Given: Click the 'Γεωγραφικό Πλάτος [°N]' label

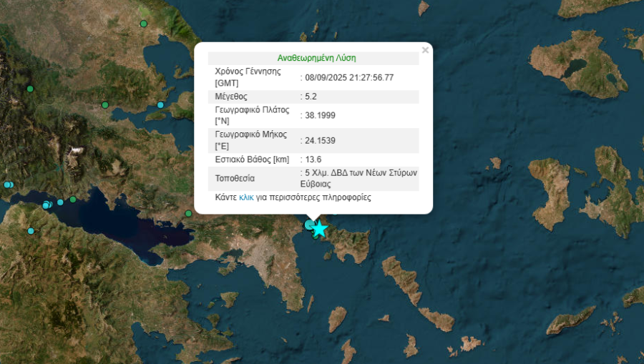Looking at the screenshot, I should [x=252, y=115].
